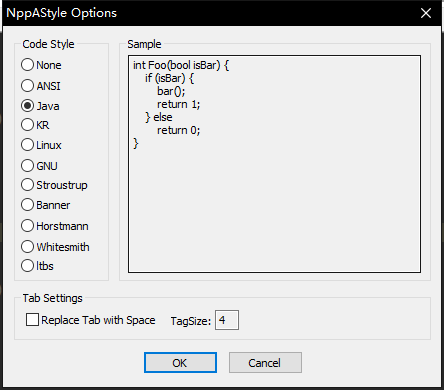Screen dimensions: 444x390
Task: Enable Replace Tab with Space checkbox
Action: [32, 320]
